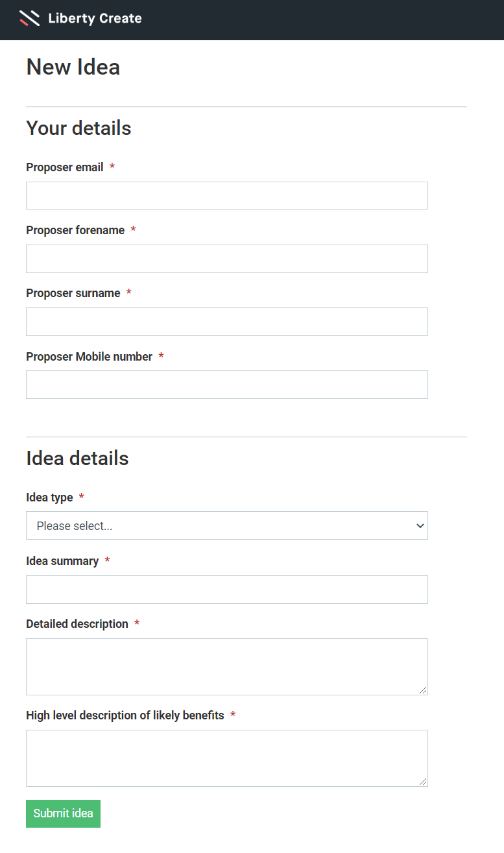Click the Liberty Create brand name text
Image resolution: width=504 pixels, height=853 pixels.
coord(95,18)
